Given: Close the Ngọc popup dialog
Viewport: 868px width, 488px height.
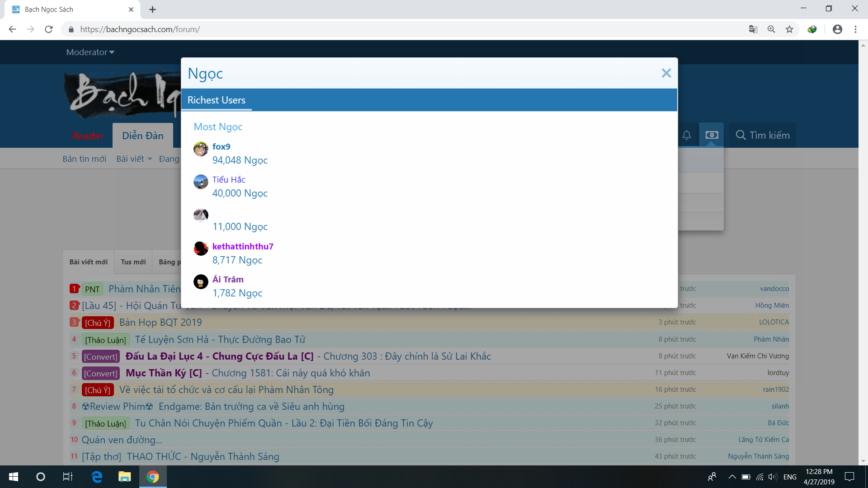Looking at the screenshot, I should (666, 73).
